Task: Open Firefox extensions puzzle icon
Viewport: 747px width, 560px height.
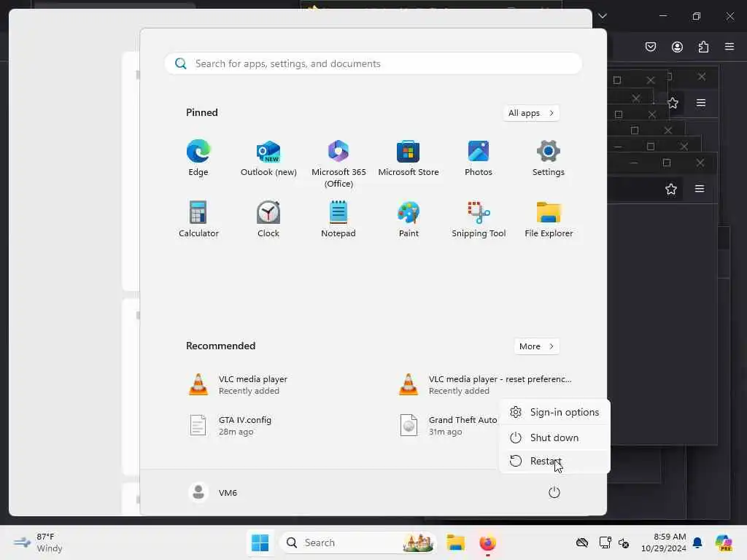Action: (703, 47)
